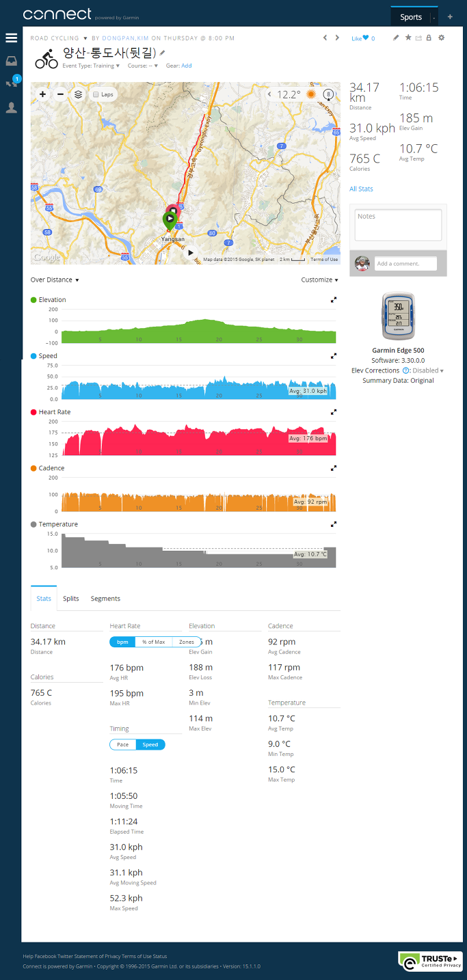Click Add gear link
The height and width of the screenshot is (980, 467).
(x=186, y=66)
